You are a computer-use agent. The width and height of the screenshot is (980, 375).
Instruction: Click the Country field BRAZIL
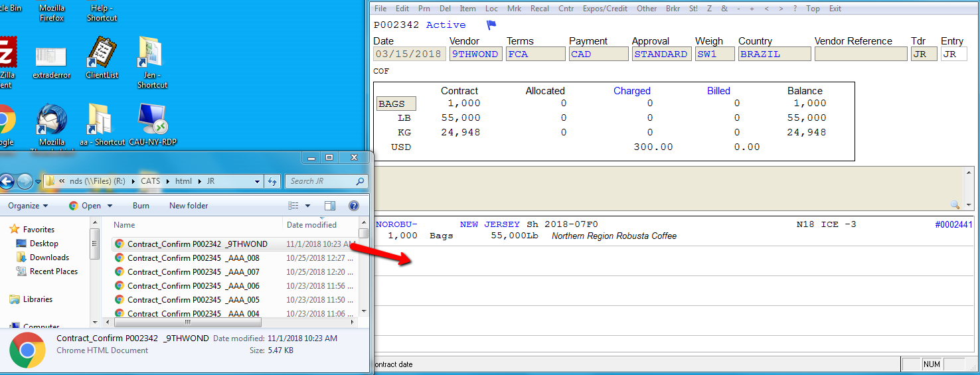[775, 54]
